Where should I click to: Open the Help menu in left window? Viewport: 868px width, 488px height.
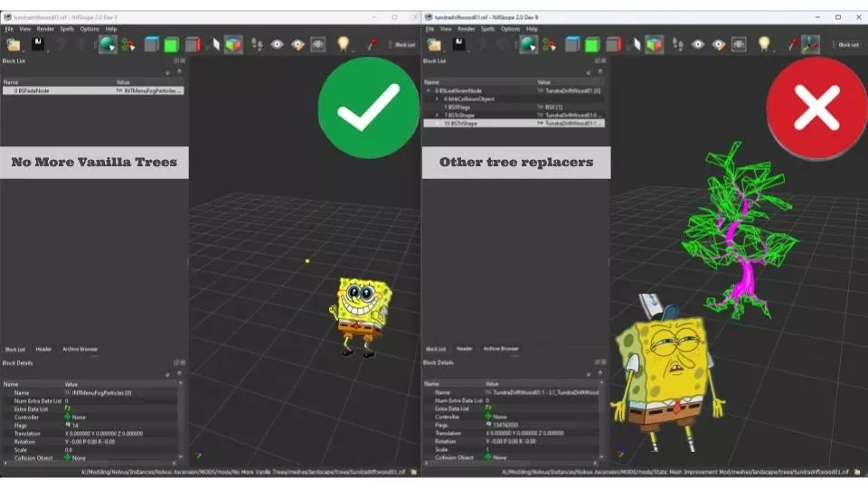[111, 29]
